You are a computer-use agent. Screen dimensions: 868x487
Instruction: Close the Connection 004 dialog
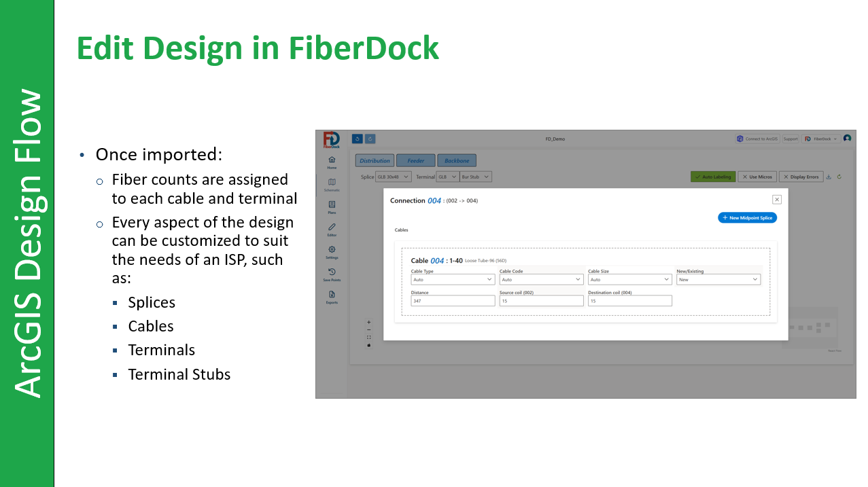[777, 200]
